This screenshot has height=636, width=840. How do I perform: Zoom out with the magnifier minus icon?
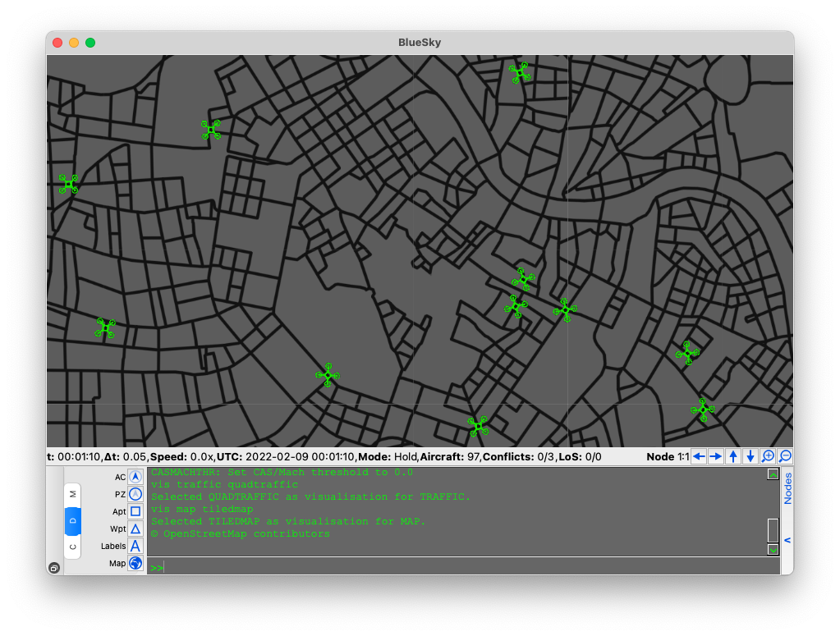pos(785,456)
